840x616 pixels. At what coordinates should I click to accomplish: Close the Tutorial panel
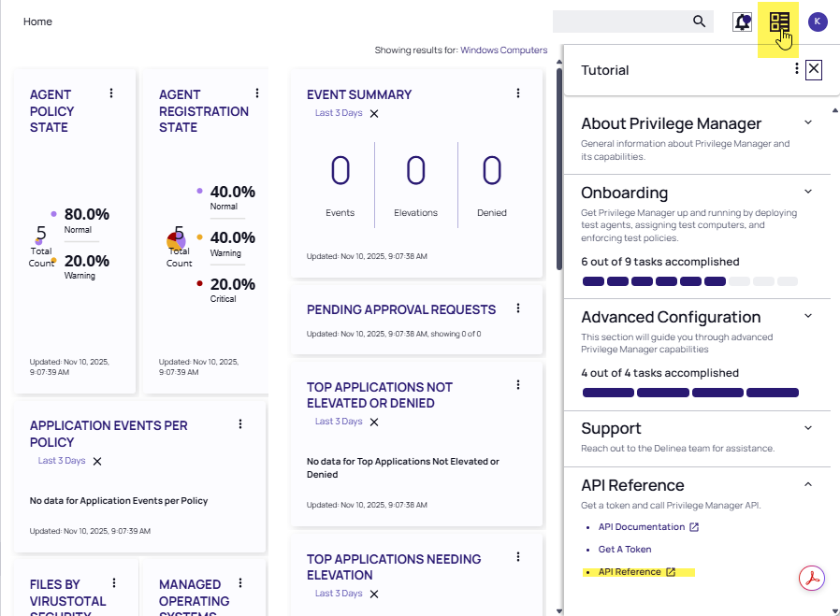point(814,69)
